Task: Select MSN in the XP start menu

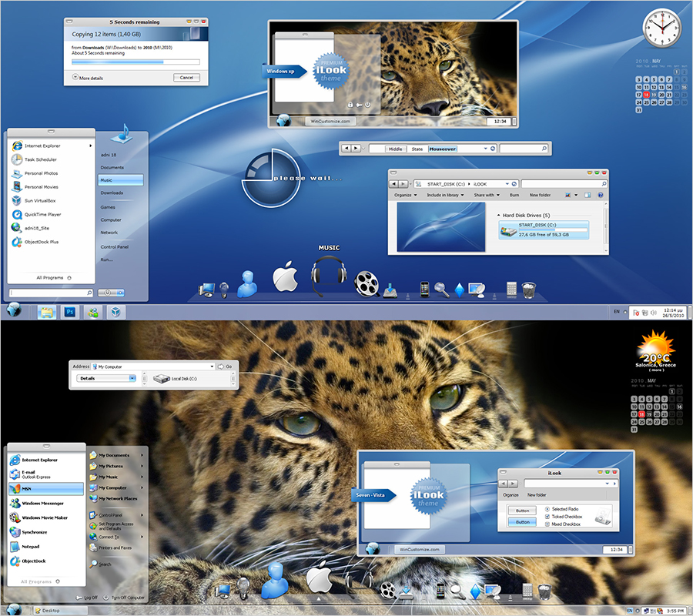Action: point(46,489)
